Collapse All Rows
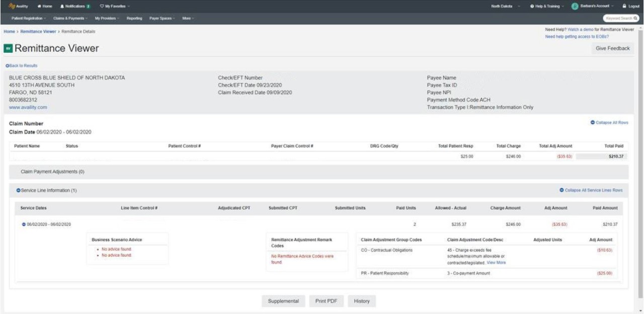 point(608,123)
